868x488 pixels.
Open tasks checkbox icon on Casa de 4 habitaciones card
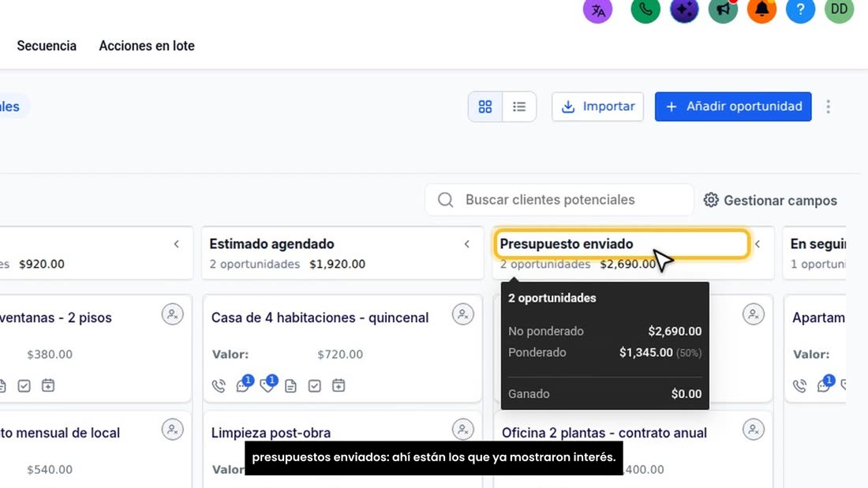point(314,385)
